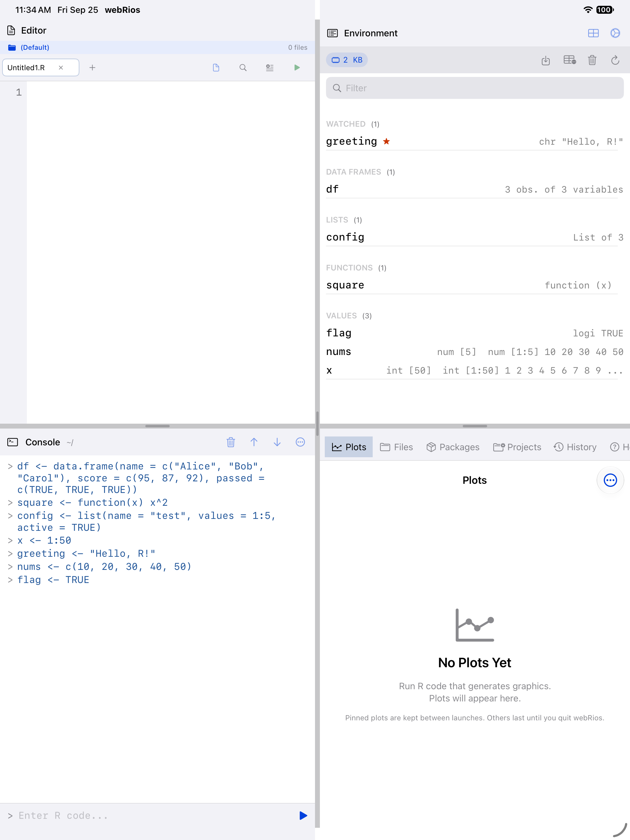Click the Editor document icon
The width and height of the screenshot is (630, 840).
click(x=11, y=31)
